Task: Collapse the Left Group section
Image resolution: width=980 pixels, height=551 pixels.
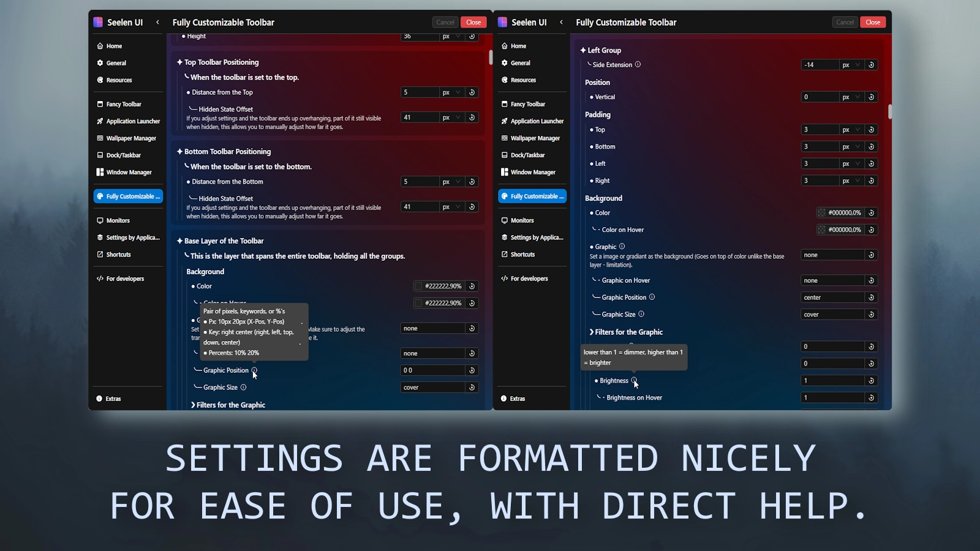Action: [600, 50]
